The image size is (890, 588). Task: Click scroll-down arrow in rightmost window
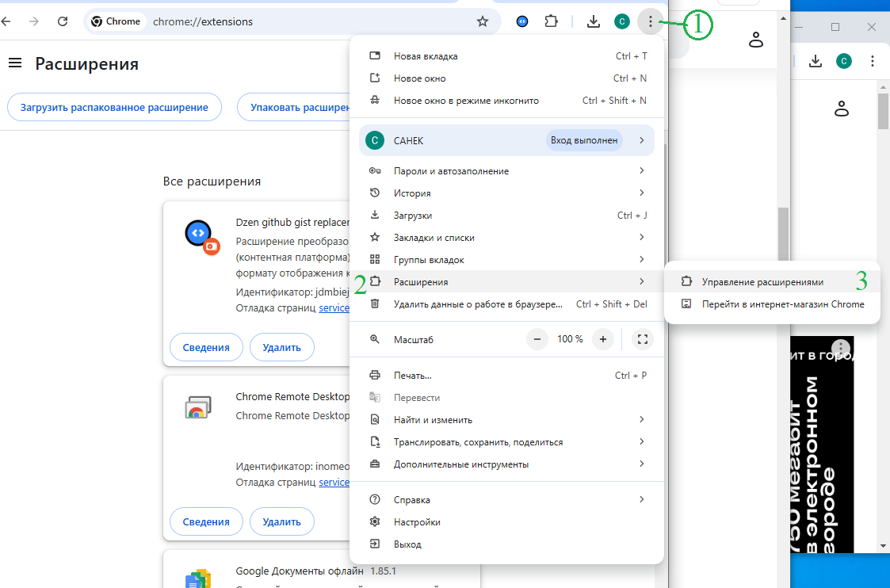[x=883, y=546]
